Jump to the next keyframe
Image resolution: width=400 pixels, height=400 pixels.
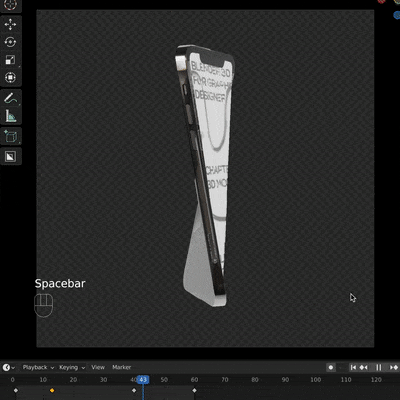pyautogui.click(x=393, y=367)
